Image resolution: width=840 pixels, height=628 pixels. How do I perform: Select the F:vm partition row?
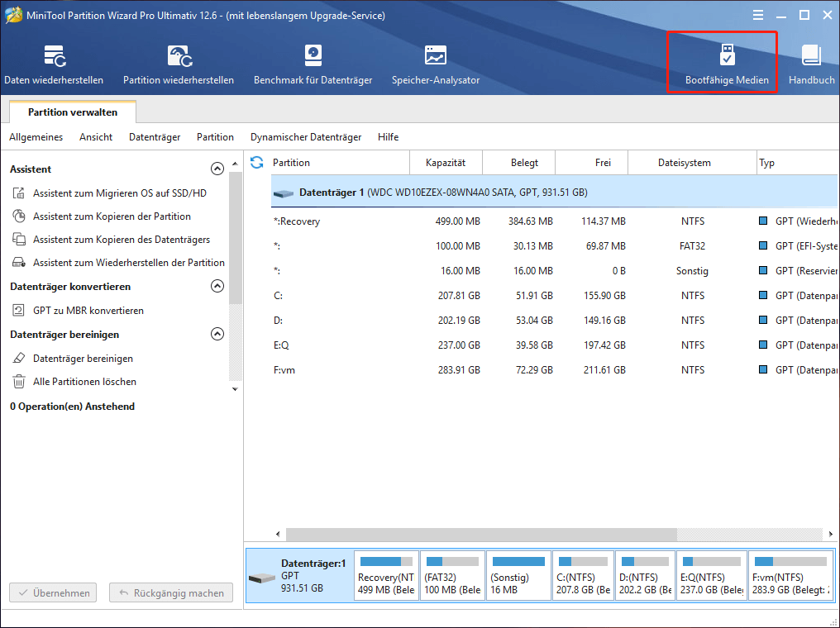click(555, 370)
